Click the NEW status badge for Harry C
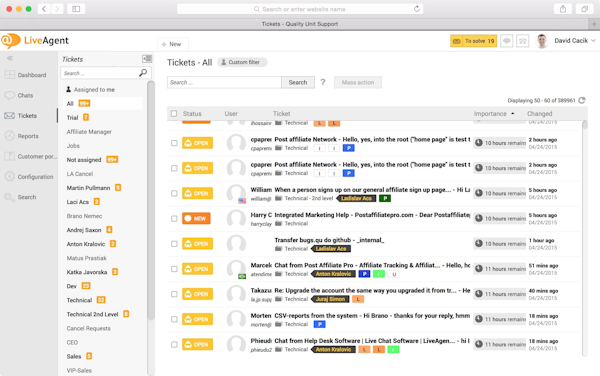600x376 pixels. click(196, 218)
